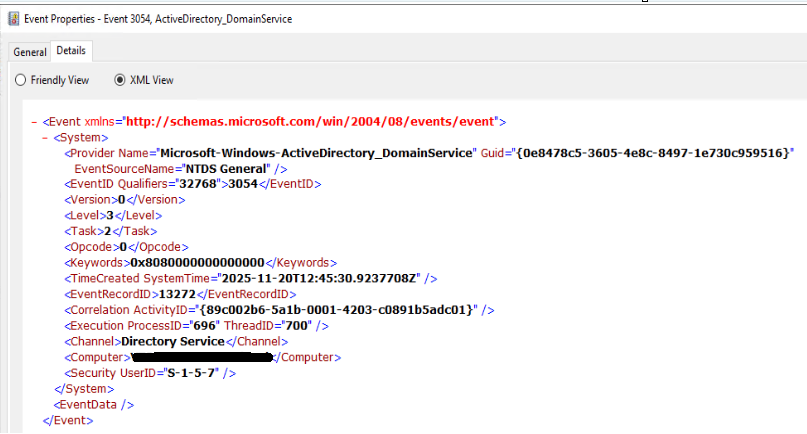
Task: Click the empty EventData element
Action: 94,405
